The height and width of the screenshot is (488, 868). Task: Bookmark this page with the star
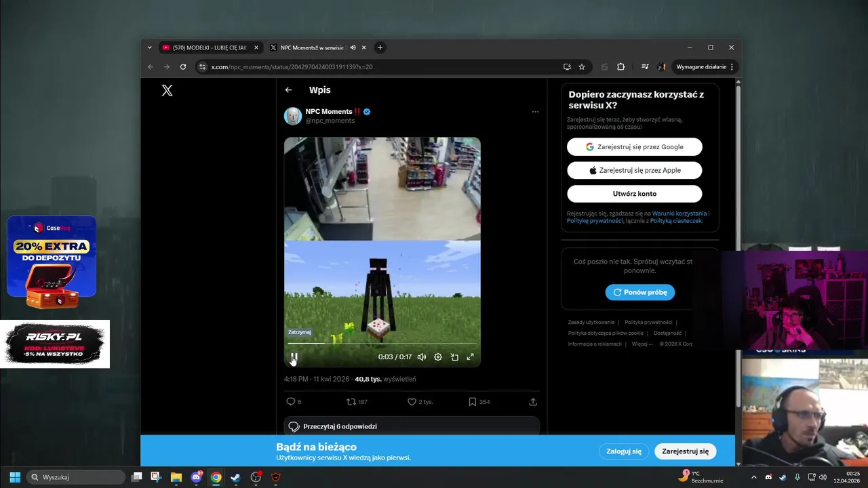582,67
